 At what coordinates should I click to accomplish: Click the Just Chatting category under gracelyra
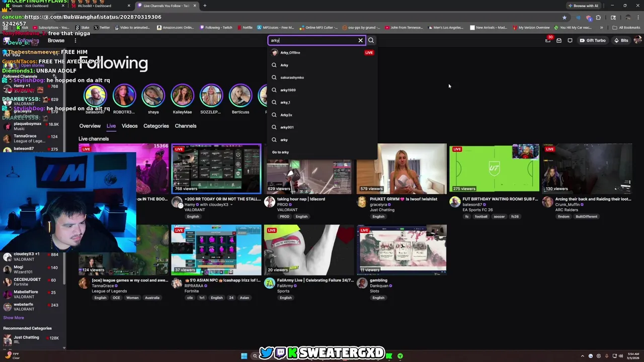click(382, 210)
